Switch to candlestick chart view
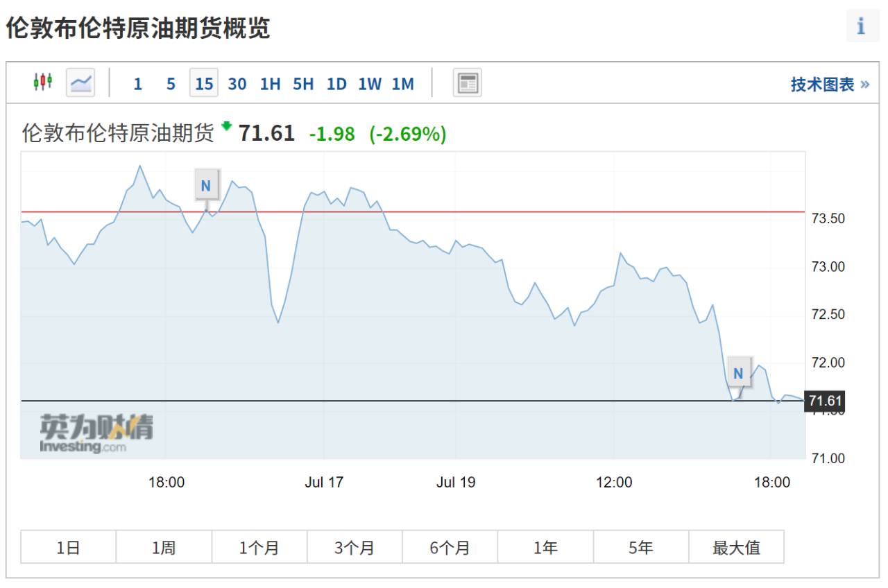The image size is (888, 588). click(43, 83)
